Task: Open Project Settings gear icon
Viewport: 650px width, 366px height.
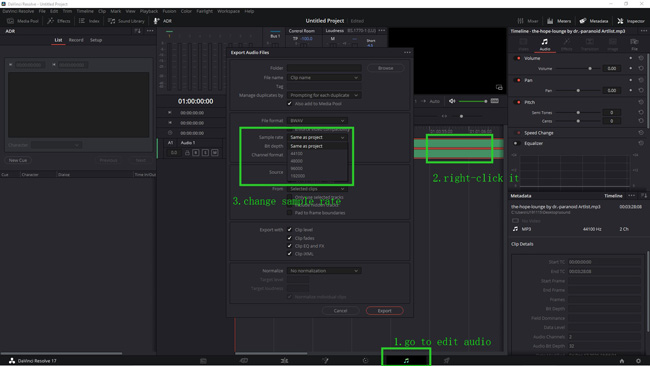Action: pyautogui.click(x=638, y=361)
